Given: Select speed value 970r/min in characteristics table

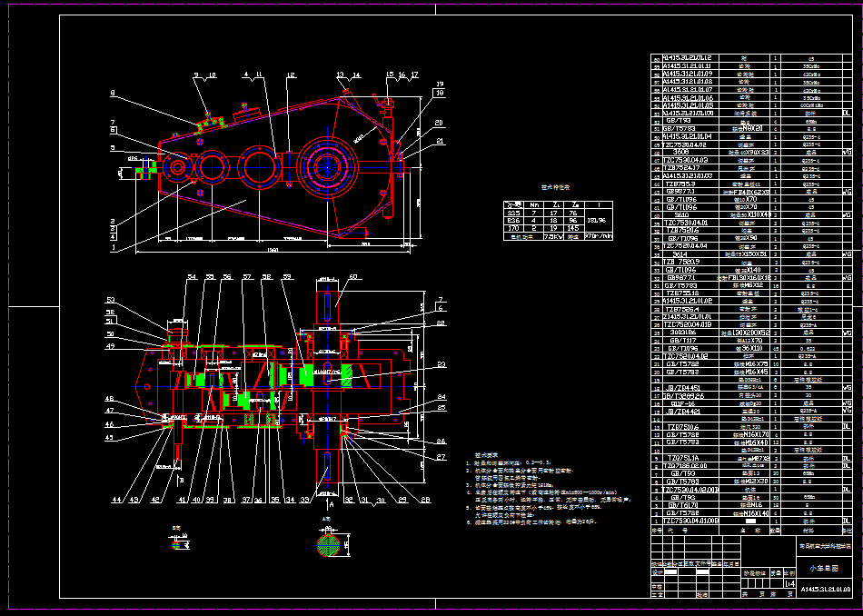Looking at the screenshot, I should coord(598,237).
